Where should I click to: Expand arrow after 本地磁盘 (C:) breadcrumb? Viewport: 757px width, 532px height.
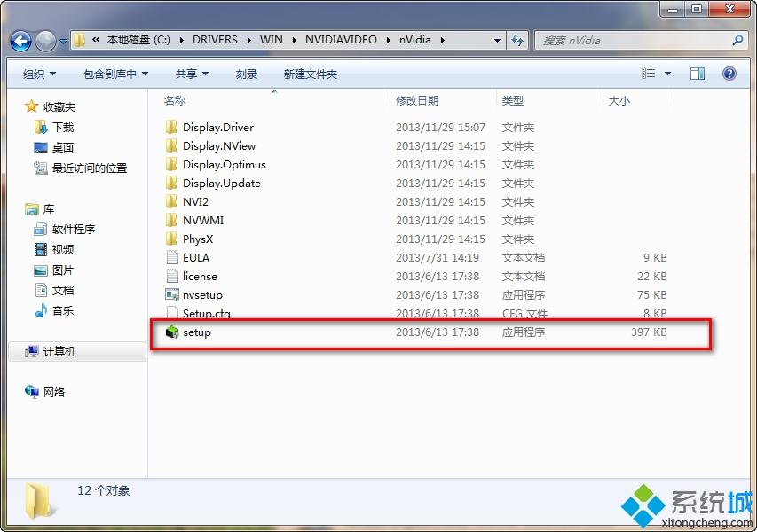tap(182, 40)
